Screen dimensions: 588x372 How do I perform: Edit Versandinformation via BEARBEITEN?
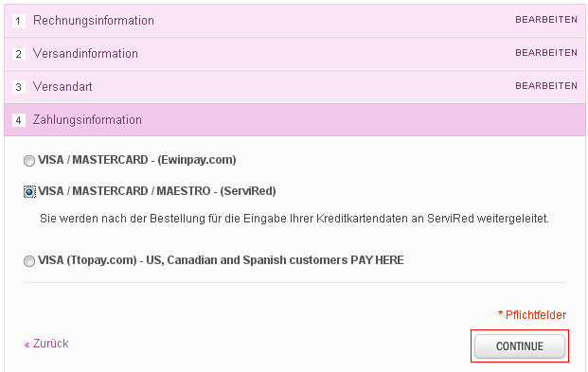click(x=546, y=52)
